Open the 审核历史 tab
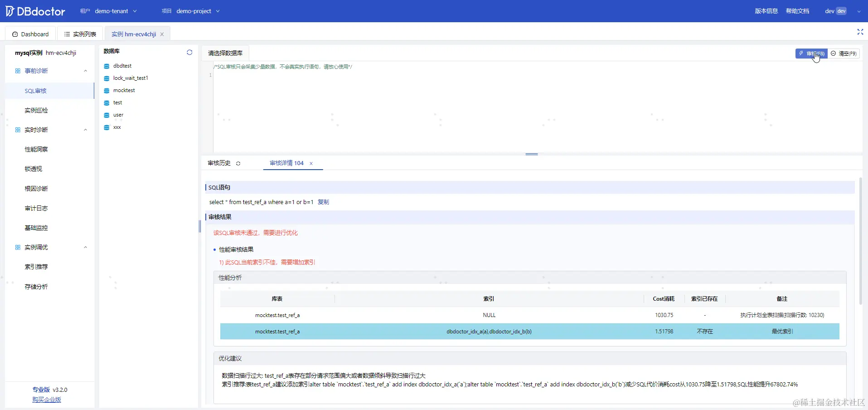 (x=219, y=163)
